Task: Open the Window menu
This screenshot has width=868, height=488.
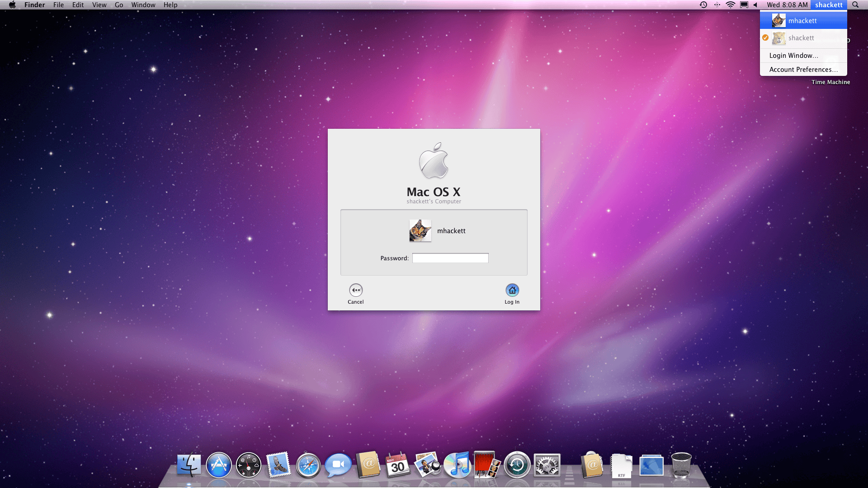Action: (143, 5)
